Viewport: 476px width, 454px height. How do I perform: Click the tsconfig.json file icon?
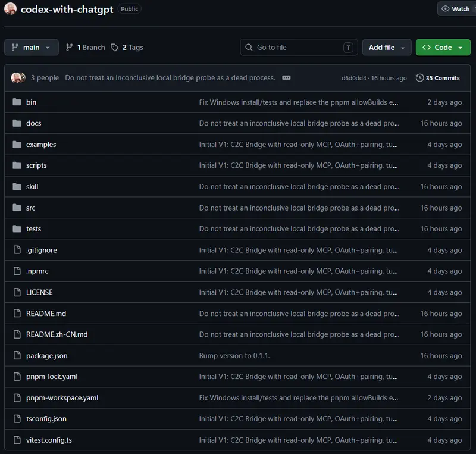pos(17,419)
